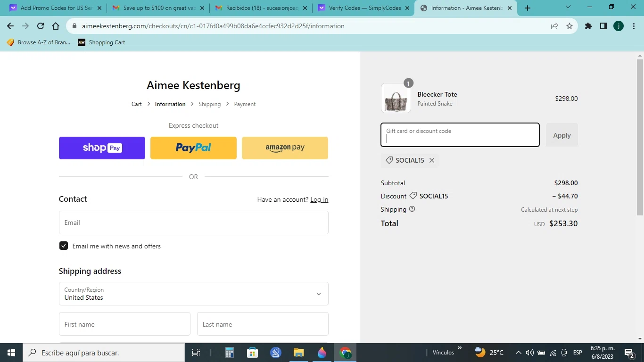
Task: Click the page vertical scrollbar
Action: pyautogui.click(x=640, y=137)
